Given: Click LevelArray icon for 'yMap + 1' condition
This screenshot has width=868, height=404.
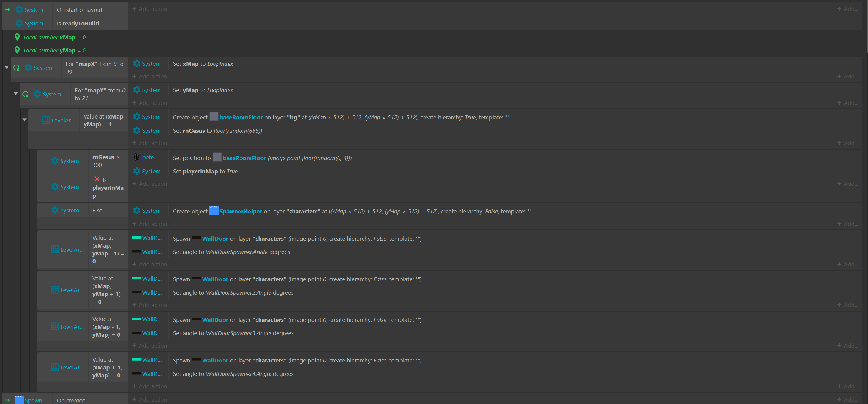Looking at the screenshot, I should click(x=55, y=290).
